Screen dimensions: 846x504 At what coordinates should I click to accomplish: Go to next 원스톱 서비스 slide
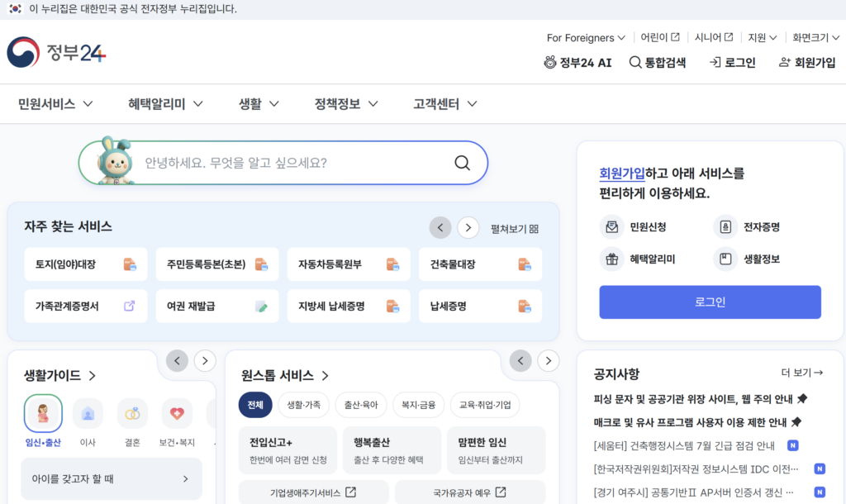(x=549, y=360)
